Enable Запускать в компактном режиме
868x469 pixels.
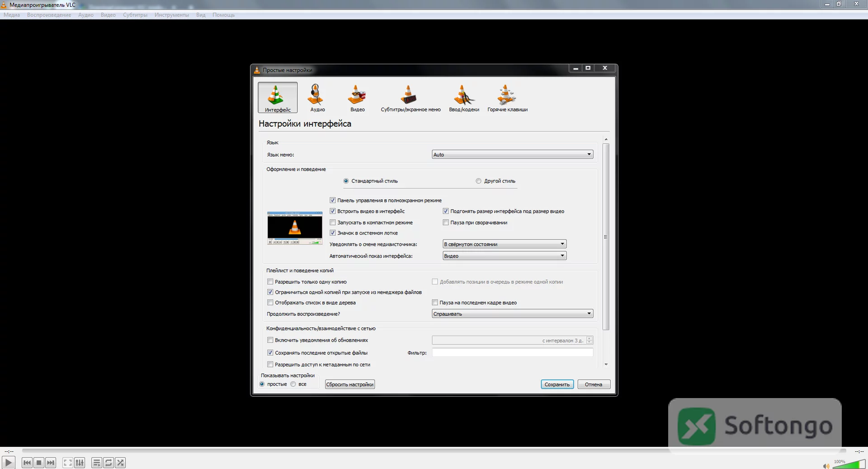(333, 222)
